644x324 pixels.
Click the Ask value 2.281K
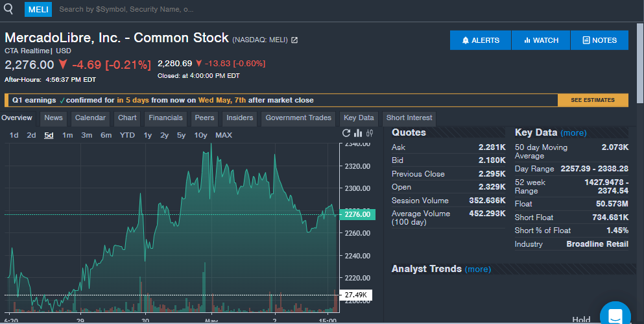pyautogui.click(x=492, y=147)
